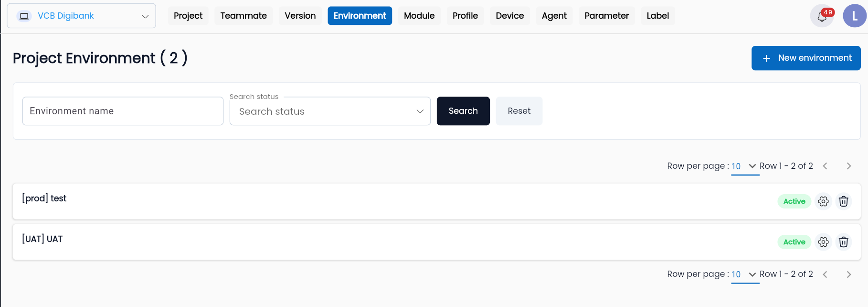Open settings for [prod] test environment
The width and height of the screenshot is (868, 307).
coord(823,201)
